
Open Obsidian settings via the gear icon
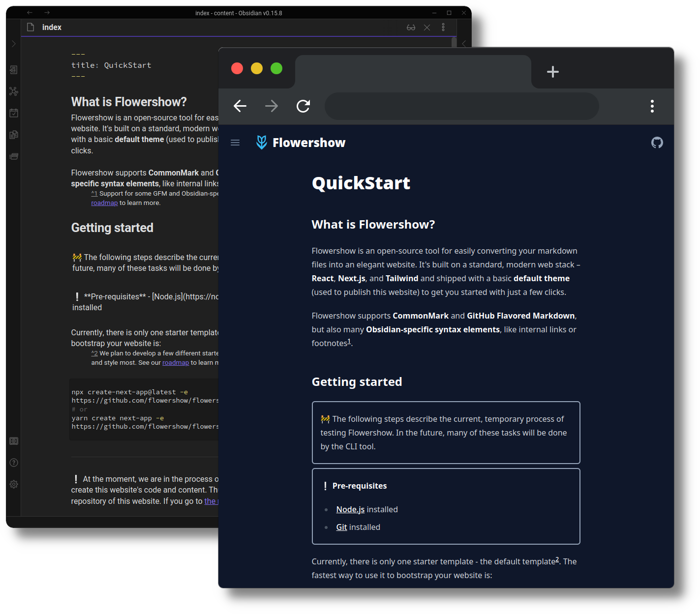(x=14, y=484)
